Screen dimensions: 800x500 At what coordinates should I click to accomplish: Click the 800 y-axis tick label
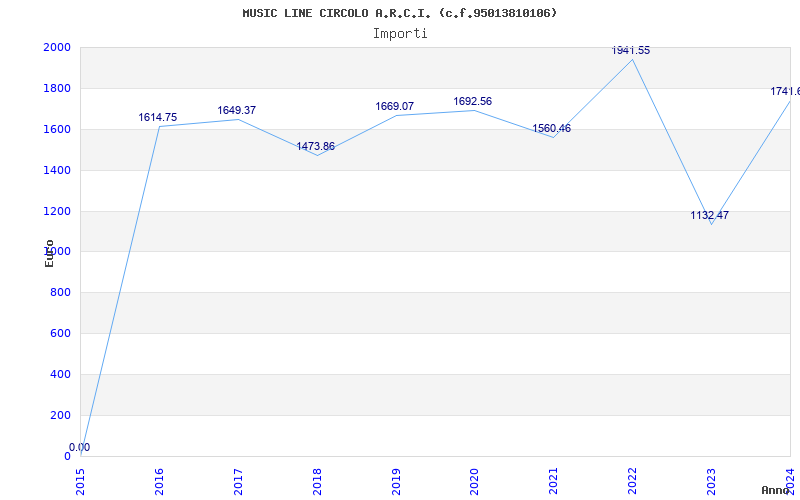pos(60,293)
